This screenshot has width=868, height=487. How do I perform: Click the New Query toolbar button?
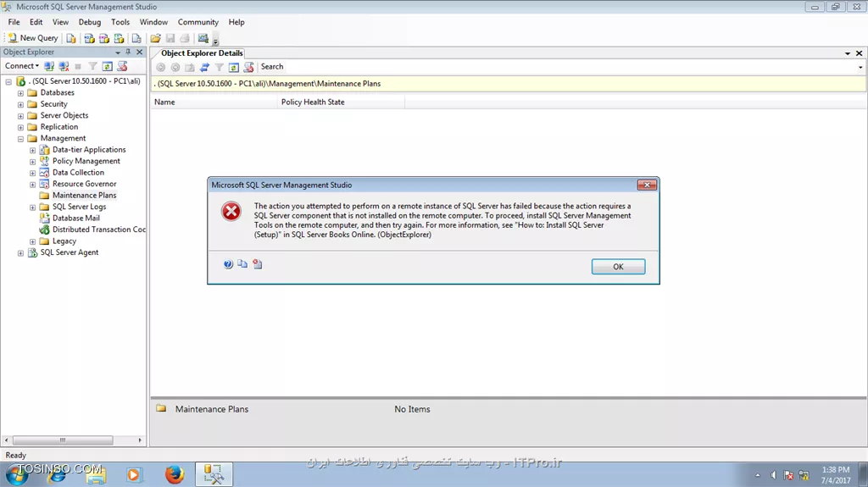point(33,38)
